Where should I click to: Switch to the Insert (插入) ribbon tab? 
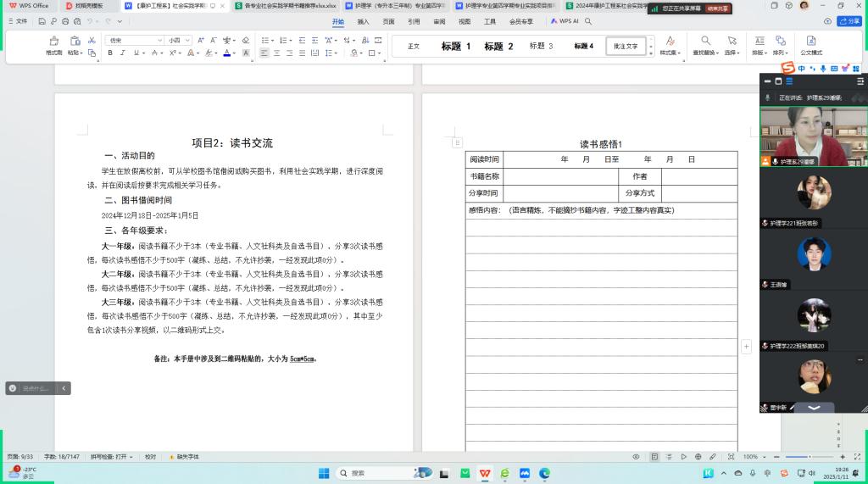pyautogui.click(x=363, y=21)
